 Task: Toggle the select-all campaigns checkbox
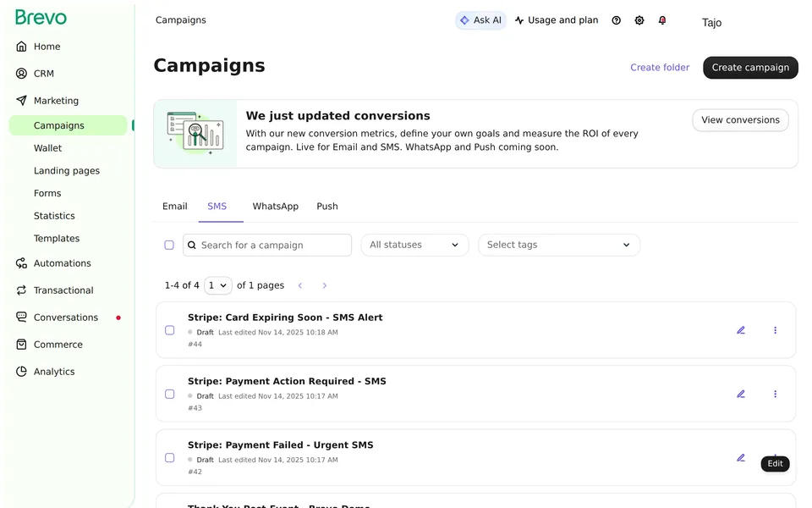tap(169, 246)
